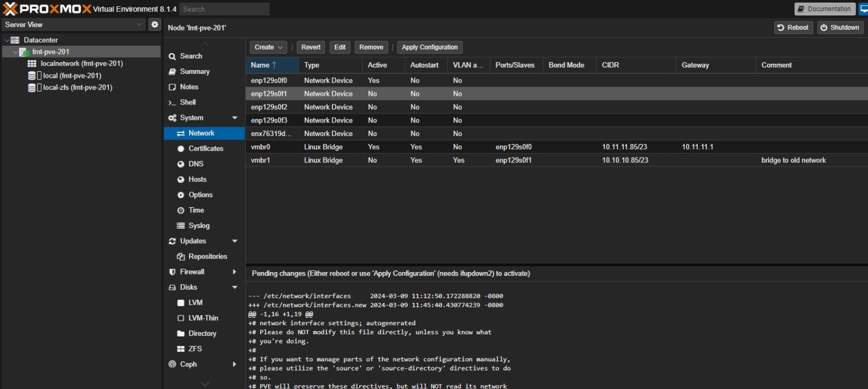Viewport: 868px width, 389px height.
Task: Open the Certificates panel
Action: (x=203, y=148)
